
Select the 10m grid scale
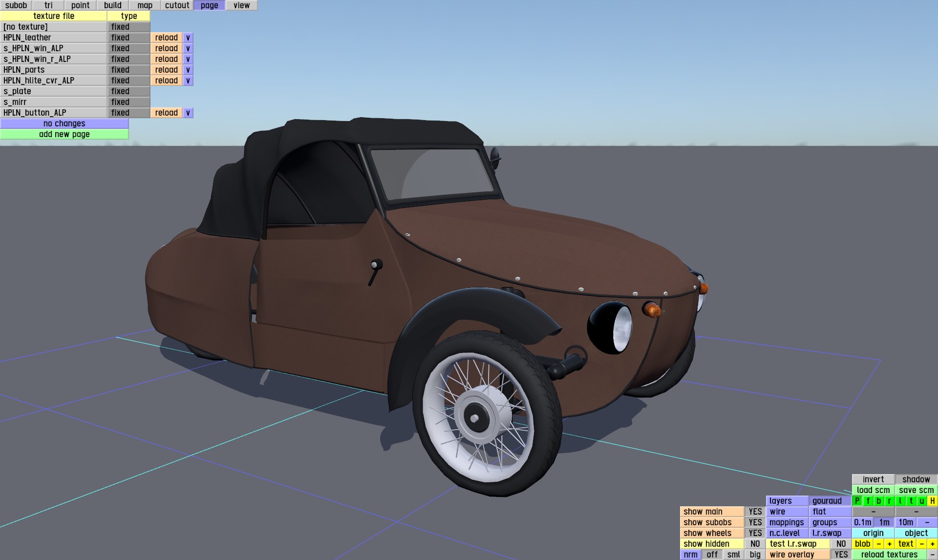905,522
